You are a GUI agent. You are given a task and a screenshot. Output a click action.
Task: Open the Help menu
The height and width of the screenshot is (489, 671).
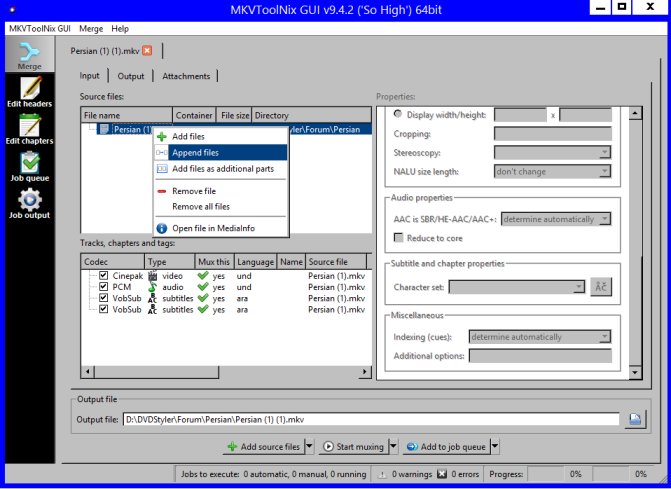click(120, 29)
